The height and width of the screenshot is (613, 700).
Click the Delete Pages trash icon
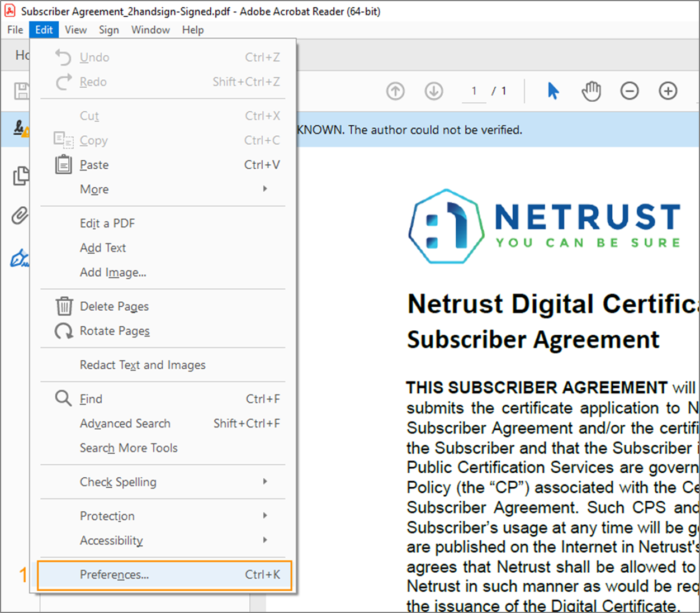[x=64, y=306]
